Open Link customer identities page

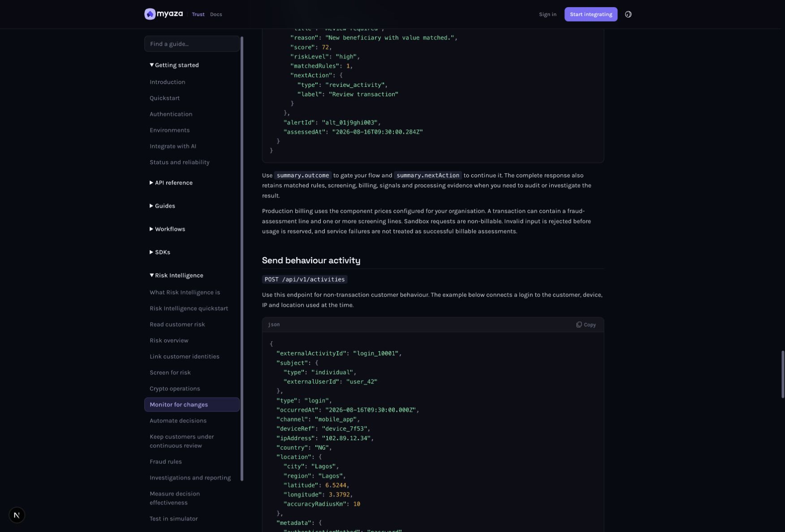point(185,357)
